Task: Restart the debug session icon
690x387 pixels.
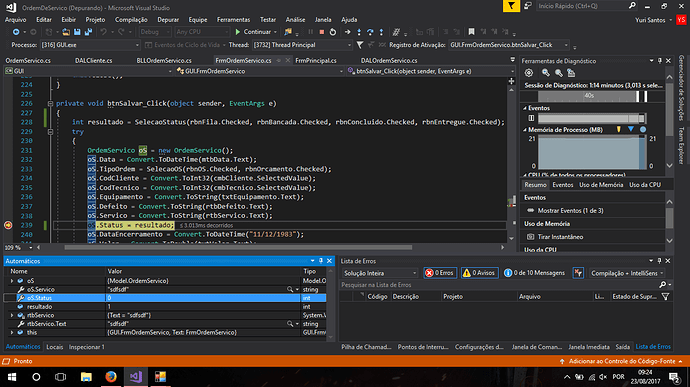Action: point(333,32)
